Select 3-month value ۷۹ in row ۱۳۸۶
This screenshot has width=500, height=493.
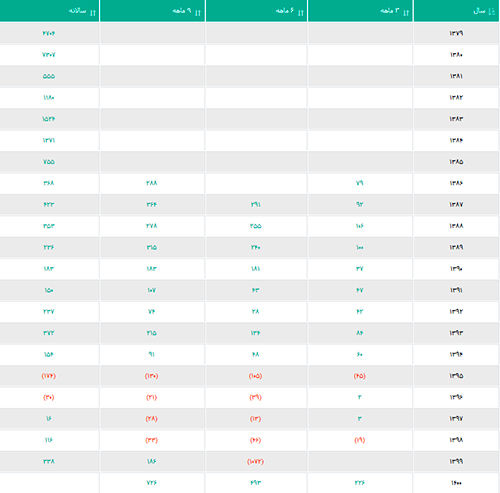[359, 183]
